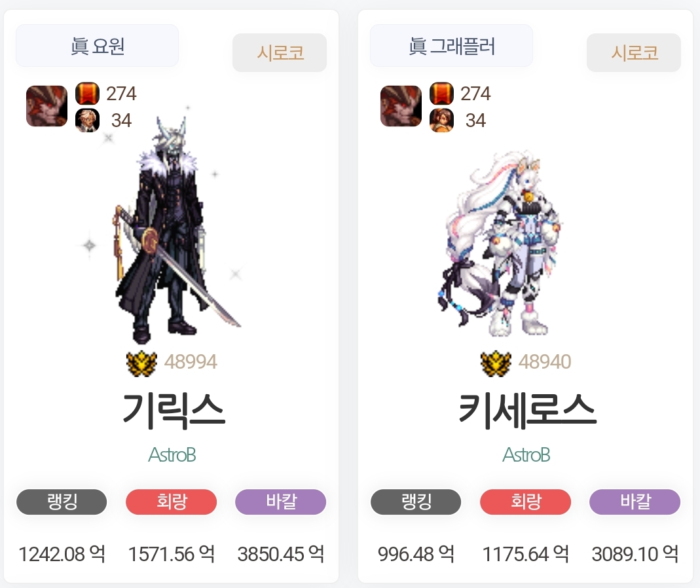700x588 pixels.
Task: Click the white-haired portrait icon beside 34
Action: click(87, 120)
